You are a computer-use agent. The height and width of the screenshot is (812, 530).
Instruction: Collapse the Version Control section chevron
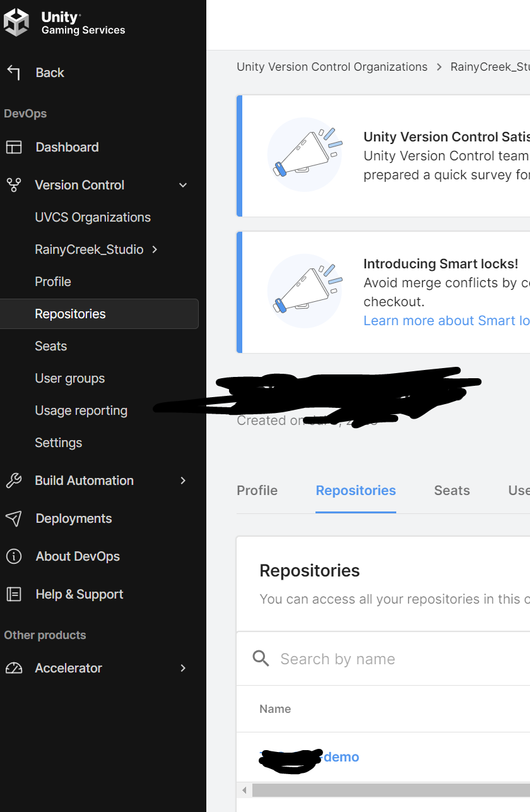182,185
